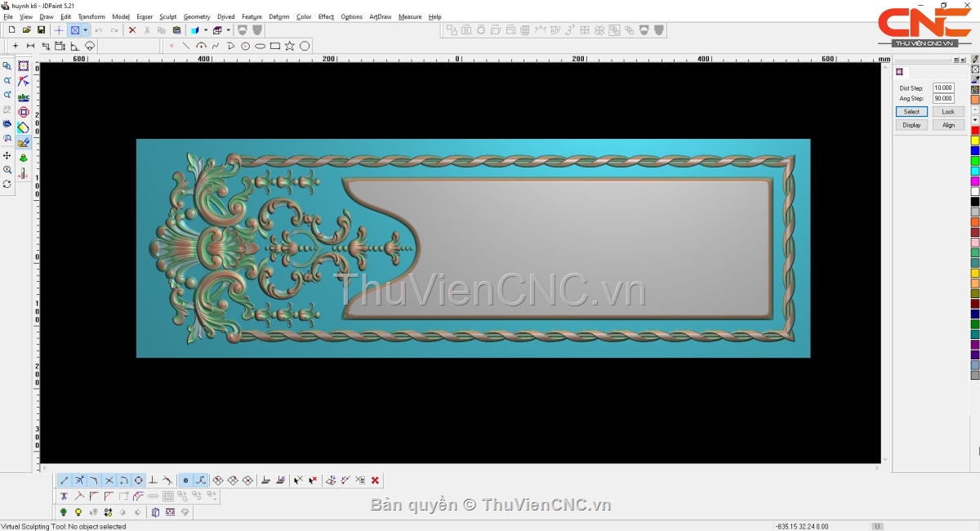Expand the shading cube dropdown arrow
980x531 pixels.
pyautogui.click(x=206, y=30)
